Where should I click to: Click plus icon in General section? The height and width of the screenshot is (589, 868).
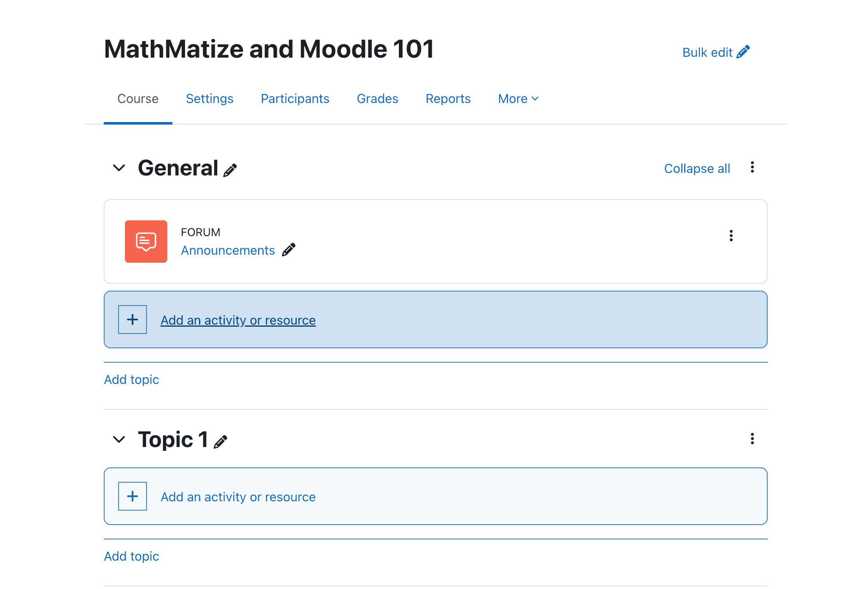coord(133,320)
